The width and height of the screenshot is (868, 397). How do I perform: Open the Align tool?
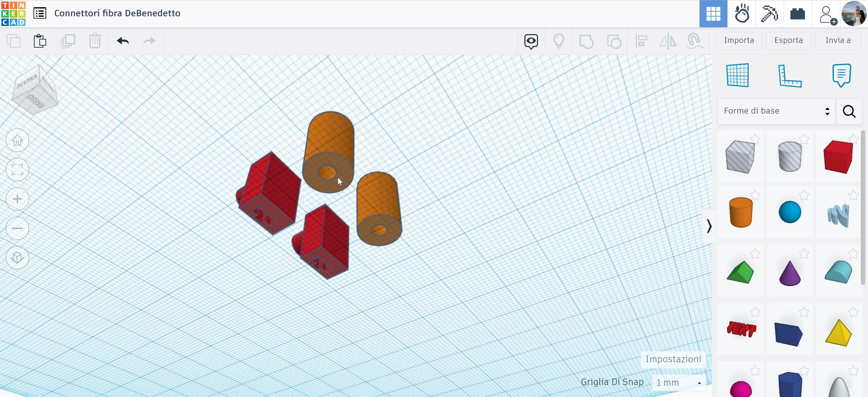coord(641,41)
